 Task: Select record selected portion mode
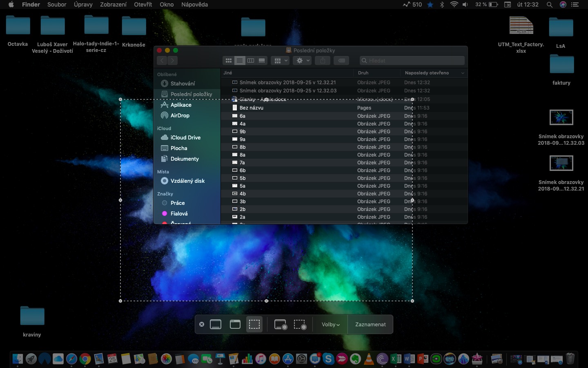point(300,324)
